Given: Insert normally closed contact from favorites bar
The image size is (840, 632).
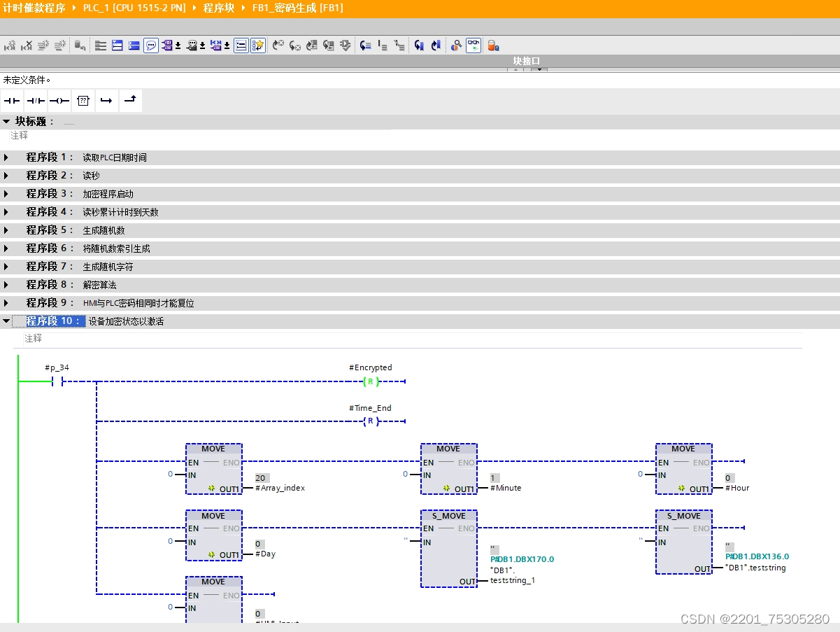Looking at the screenshot, I should [x=36, y=101].
